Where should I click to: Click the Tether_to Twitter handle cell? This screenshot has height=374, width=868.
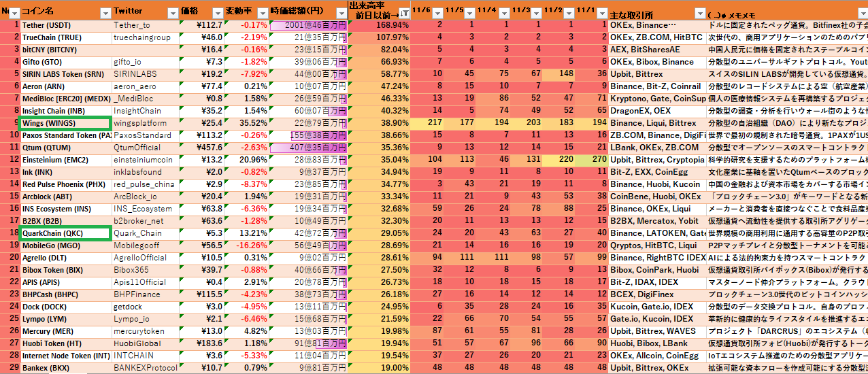click(x=145, y=25)
